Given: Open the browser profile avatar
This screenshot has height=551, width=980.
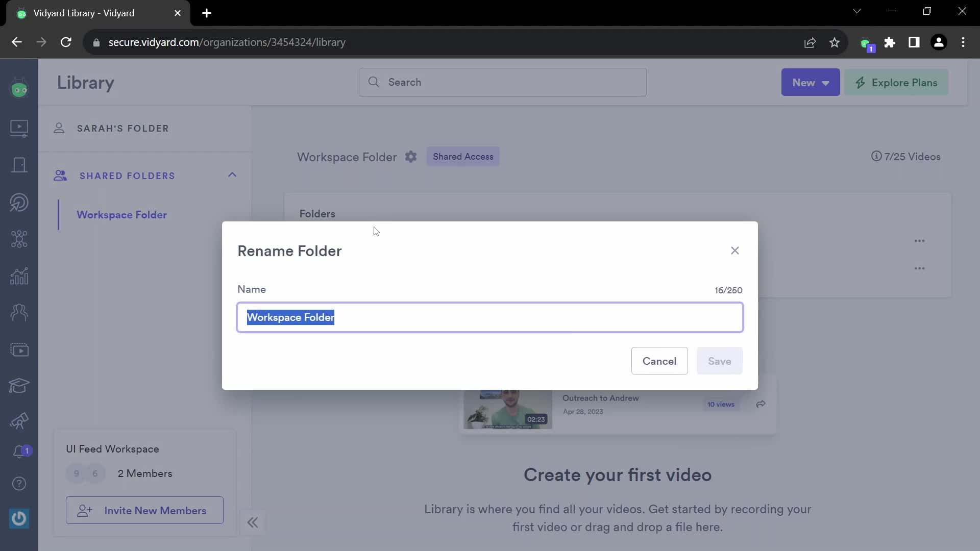Looking at the screenshot, I should click(x=939, y=42).
